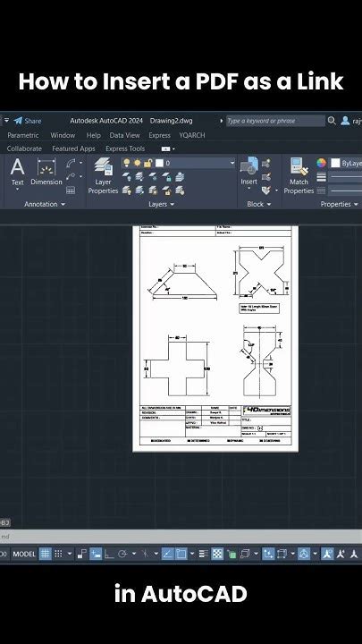This screenshot has width=362, height=644.
Task: Toggle Transparency on status bar
Action: [x=217, y=554]
